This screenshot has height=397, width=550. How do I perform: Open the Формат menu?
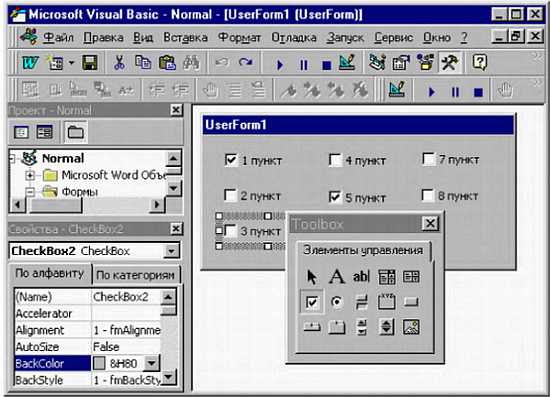[239, 38]
